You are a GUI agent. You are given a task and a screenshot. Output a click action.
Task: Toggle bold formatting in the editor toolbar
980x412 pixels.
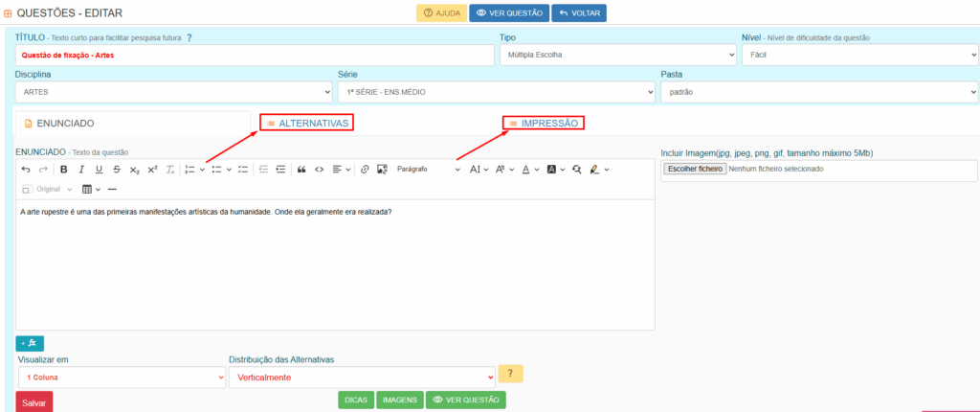click(x=64, y=170)
